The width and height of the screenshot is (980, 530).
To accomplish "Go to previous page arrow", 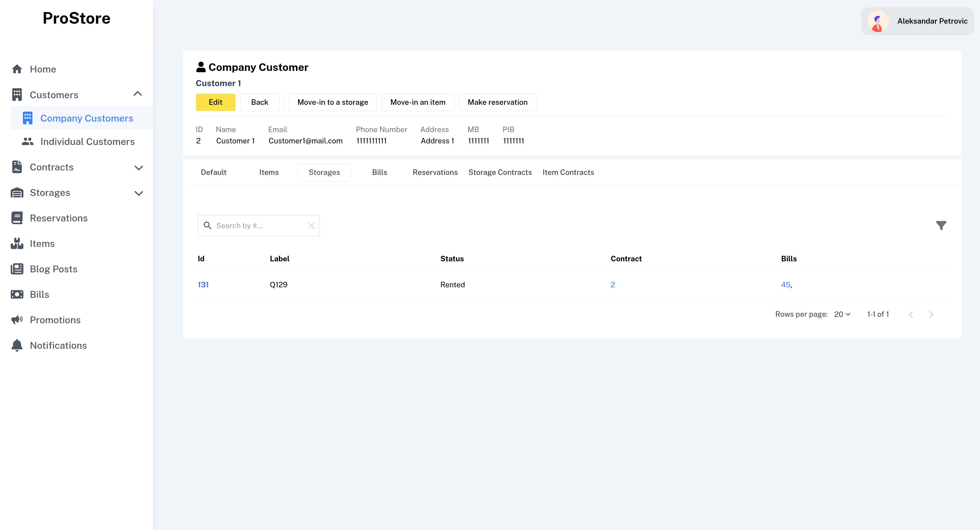I will [911, 314].
